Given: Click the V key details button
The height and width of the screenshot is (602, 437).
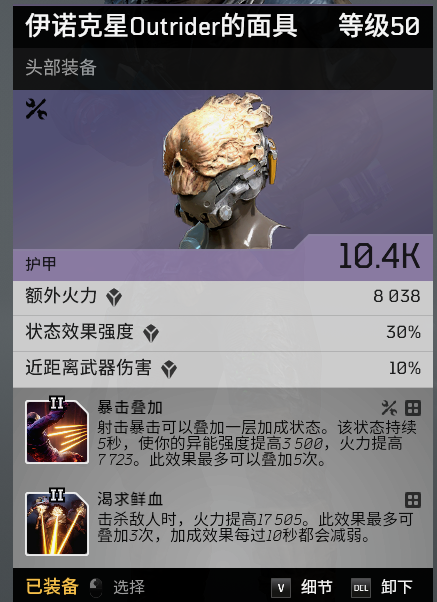Looking at the screenshot, I should [x=281, y=588].
